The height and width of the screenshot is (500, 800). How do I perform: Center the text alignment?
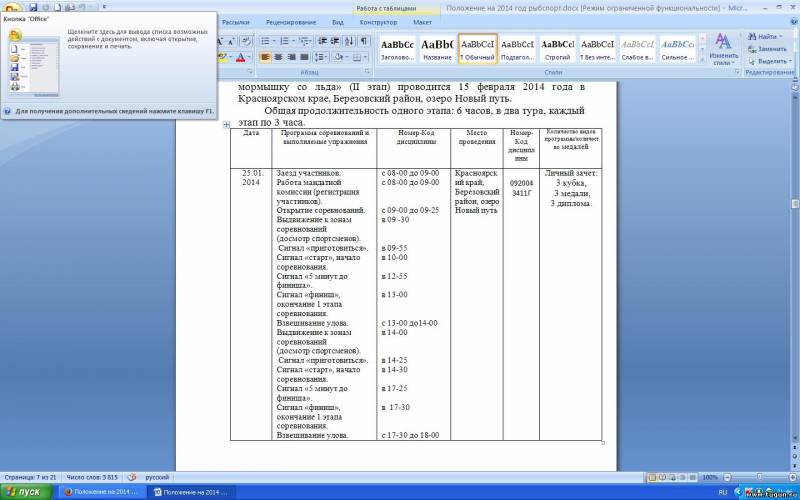278,57
